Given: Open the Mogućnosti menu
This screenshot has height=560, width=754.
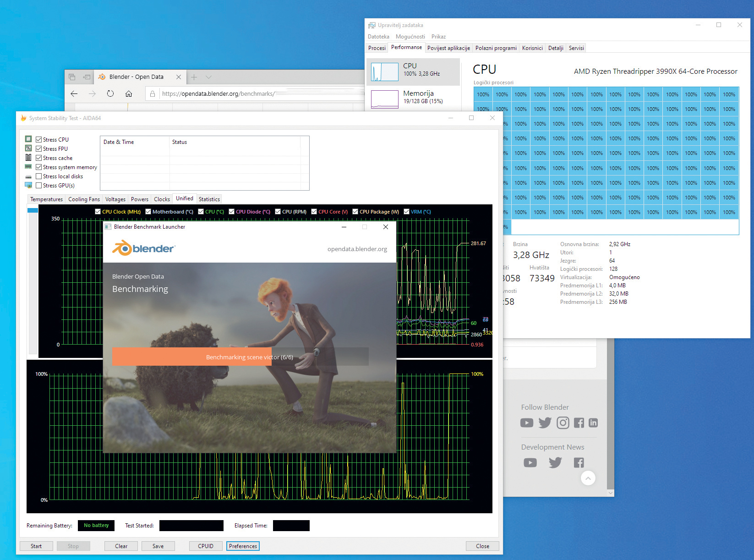Looking at the screenshot, I should point(410,37).
